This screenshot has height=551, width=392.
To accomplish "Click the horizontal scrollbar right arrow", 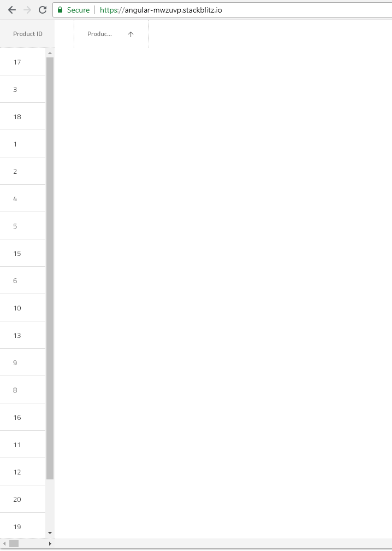I will tap(50, 543).
